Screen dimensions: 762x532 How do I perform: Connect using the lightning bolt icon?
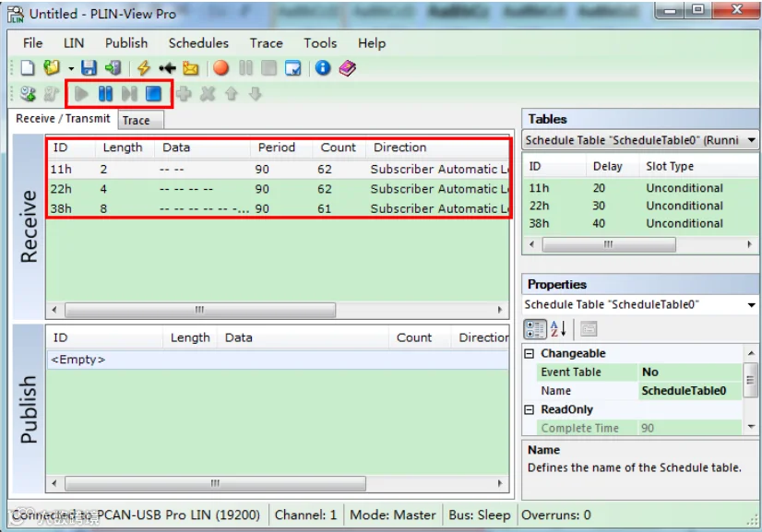pyautogui.click(x=143, y=68)
